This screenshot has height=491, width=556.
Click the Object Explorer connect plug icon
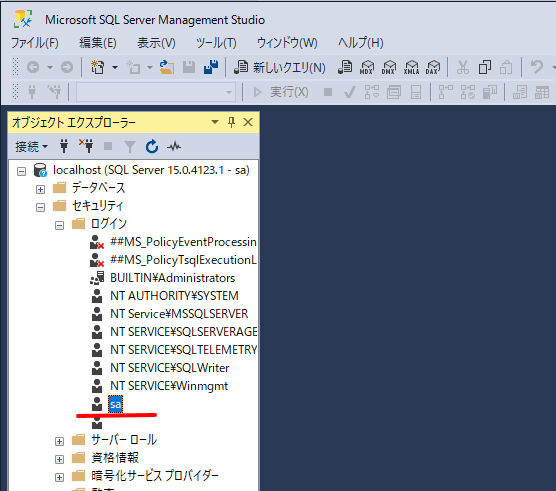click(64, 146)
